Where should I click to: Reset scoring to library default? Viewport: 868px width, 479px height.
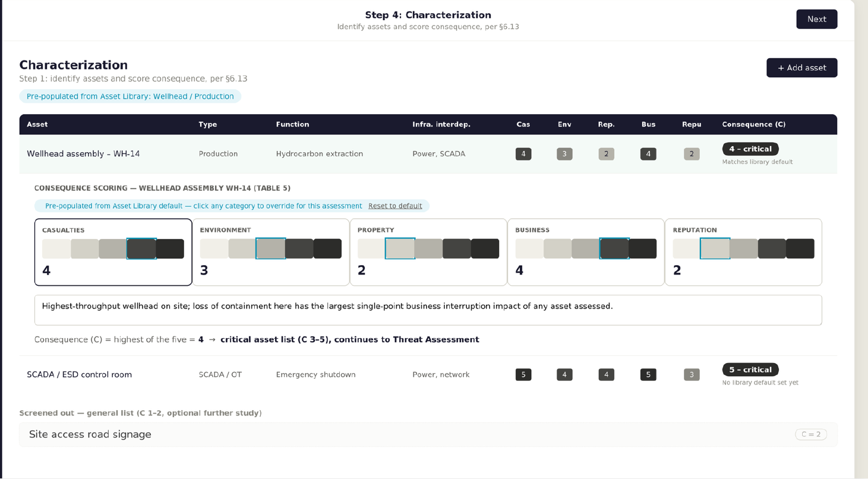coord(395,206)
